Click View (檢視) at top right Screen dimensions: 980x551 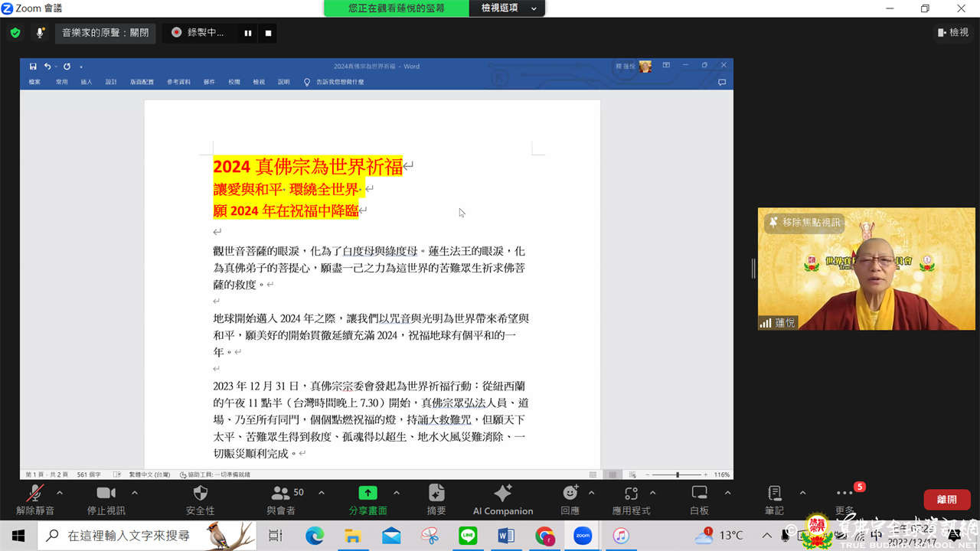click(953, 32)
